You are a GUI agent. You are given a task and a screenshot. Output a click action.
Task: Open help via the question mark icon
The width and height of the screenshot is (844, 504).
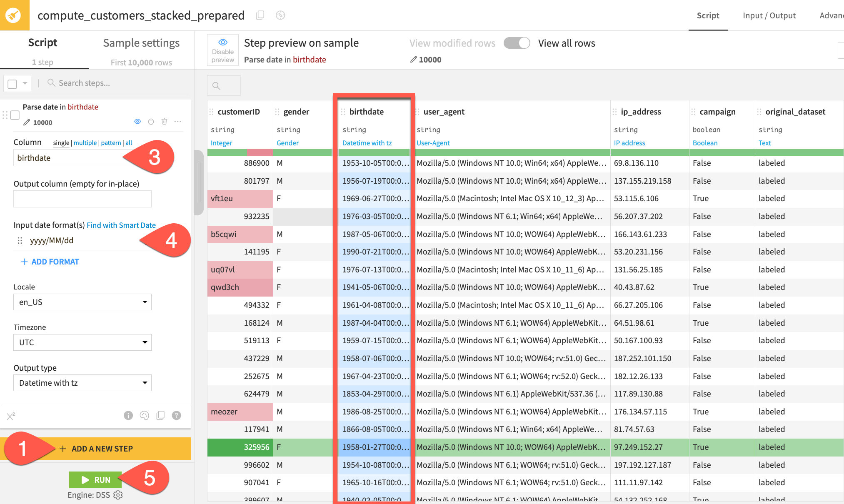click(x=176, y=415)
